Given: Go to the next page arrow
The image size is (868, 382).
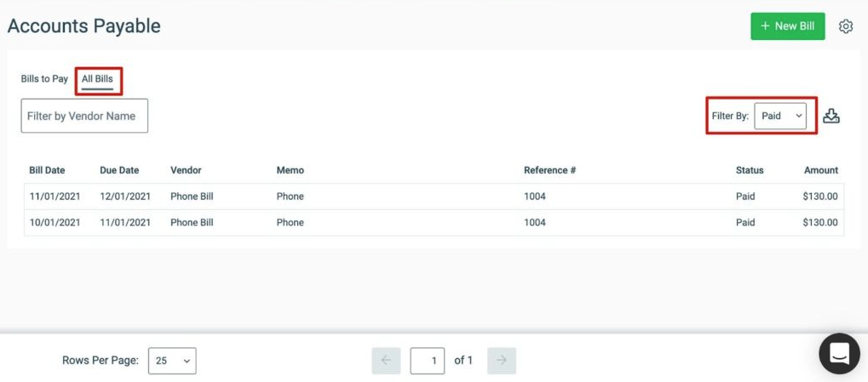Looking at the screenshot, I should click(502, 361).
